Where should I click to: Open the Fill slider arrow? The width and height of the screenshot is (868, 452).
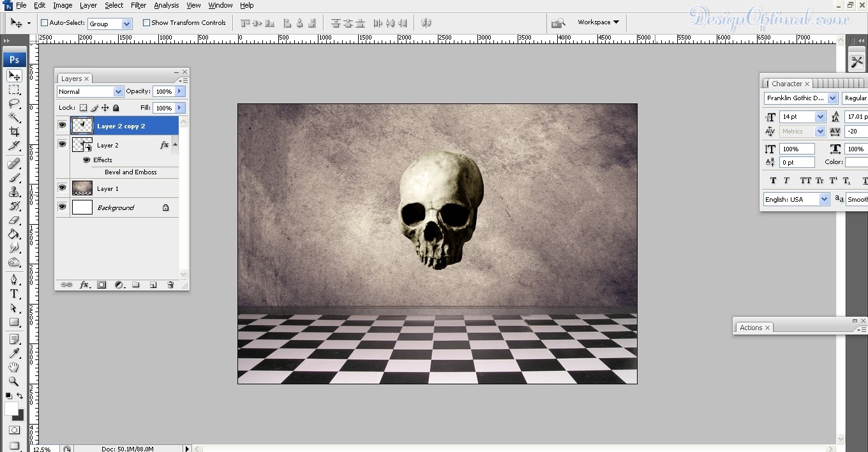(180, 108)
